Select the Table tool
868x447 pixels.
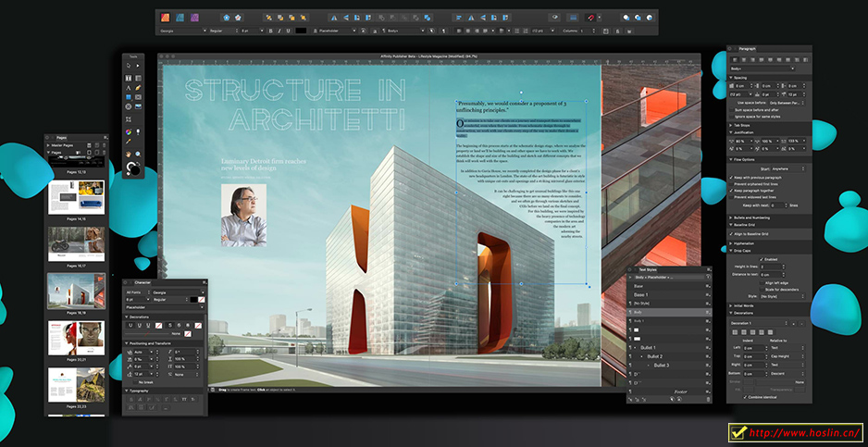tap(138, 78)
